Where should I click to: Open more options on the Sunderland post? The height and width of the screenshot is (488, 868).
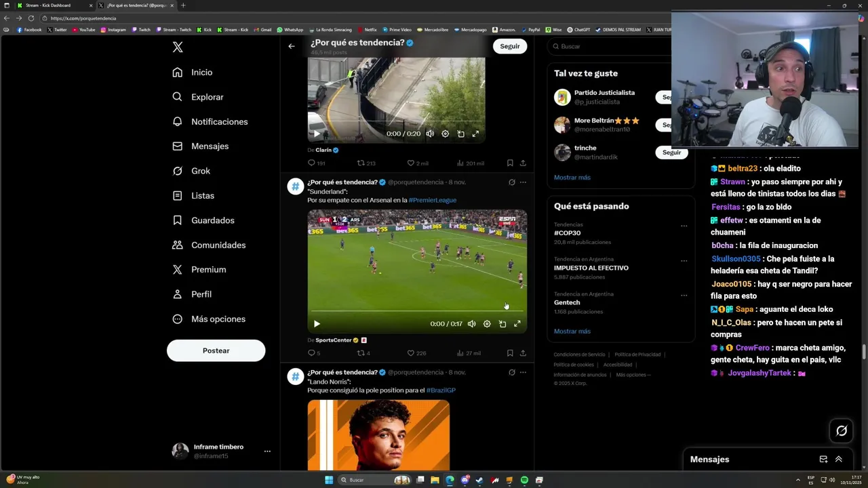[523, 182]
